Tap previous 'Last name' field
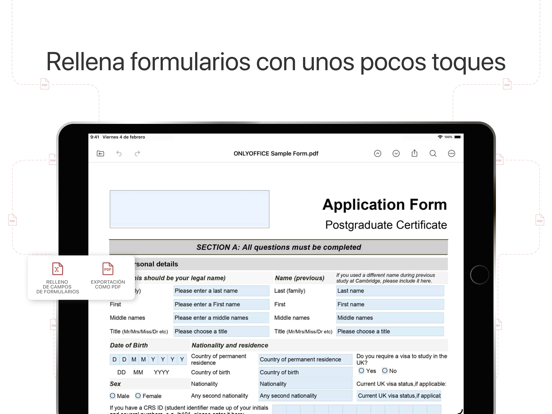 point(390,291)
